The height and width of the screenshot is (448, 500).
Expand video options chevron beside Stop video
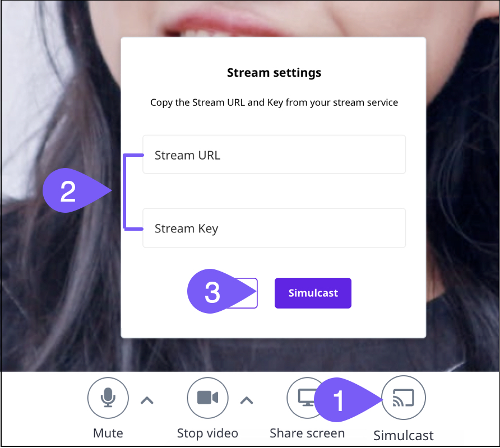click(x=247, y=400)
